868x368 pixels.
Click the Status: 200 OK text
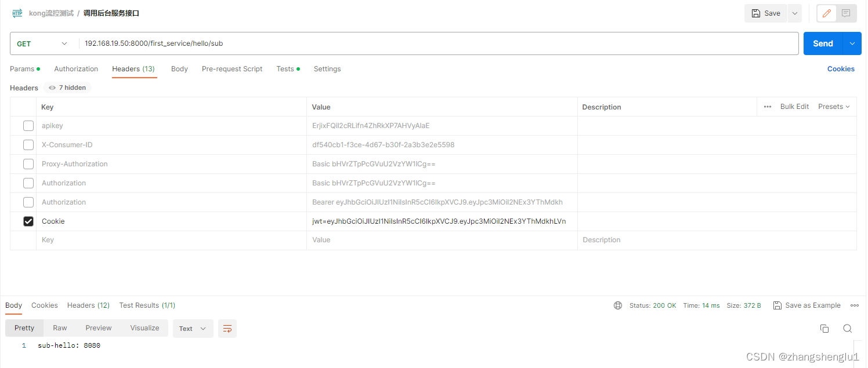coord(653,305)
